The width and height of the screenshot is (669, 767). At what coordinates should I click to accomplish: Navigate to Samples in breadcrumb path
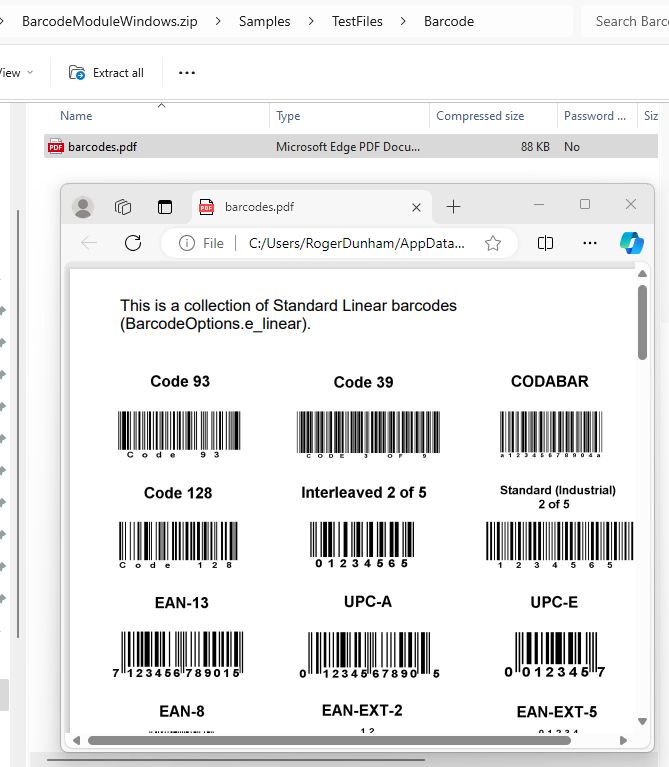click(x=264, y=21)
